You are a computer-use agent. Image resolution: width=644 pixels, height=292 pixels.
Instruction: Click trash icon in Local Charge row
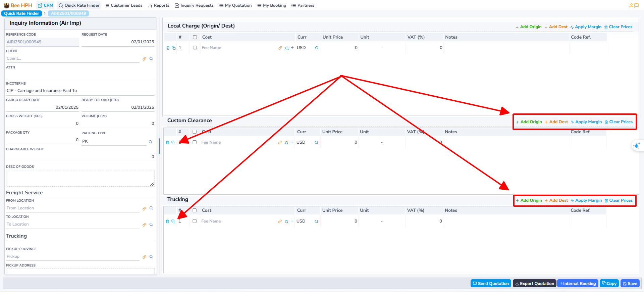point(168,48)
